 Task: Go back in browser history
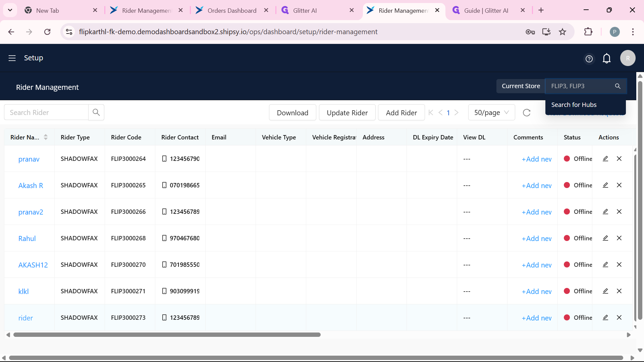[x=11, y=32]
